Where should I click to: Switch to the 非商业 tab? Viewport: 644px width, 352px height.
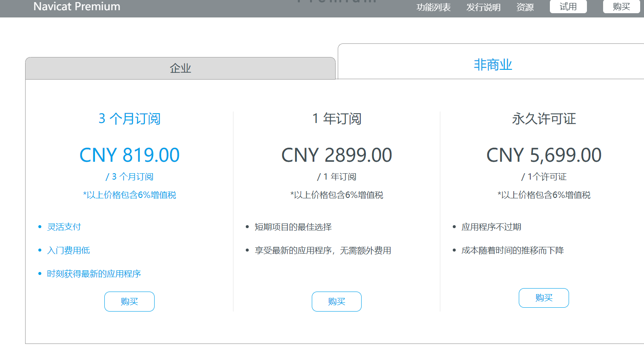tap(492, 65)
